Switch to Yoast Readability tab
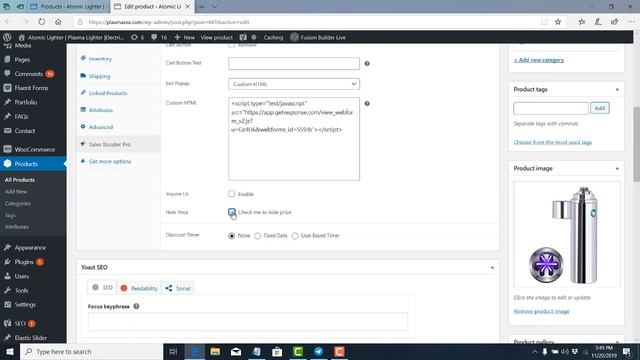Screen dimensions: 640x360 [x=140, y=288]
